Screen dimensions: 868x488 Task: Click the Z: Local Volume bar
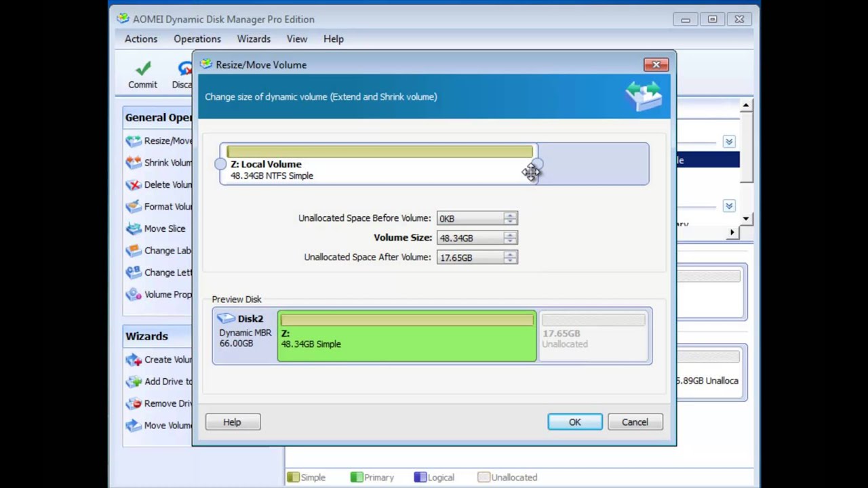click(379, 164)
